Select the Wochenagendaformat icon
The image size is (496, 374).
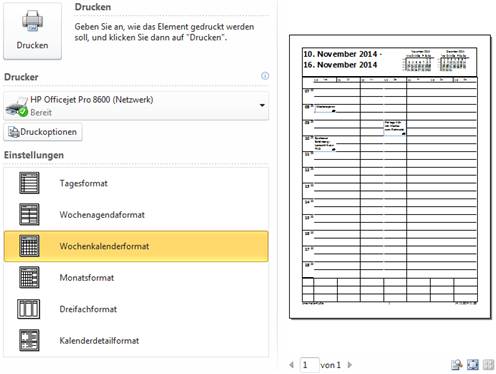coord(29,214)
